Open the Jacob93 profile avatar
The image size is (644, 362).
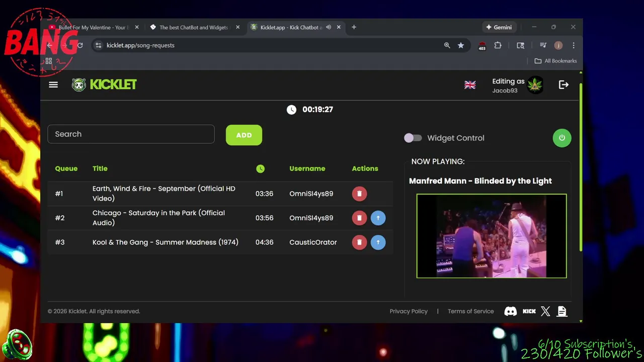pos(535,85)
